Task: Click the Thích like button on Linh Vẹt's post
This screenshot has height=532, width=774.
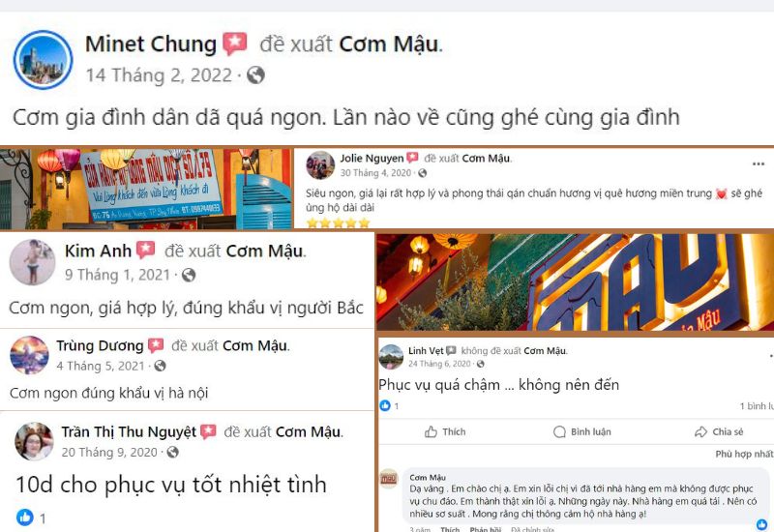Action: pyautogui.click(x=445, y=431)
